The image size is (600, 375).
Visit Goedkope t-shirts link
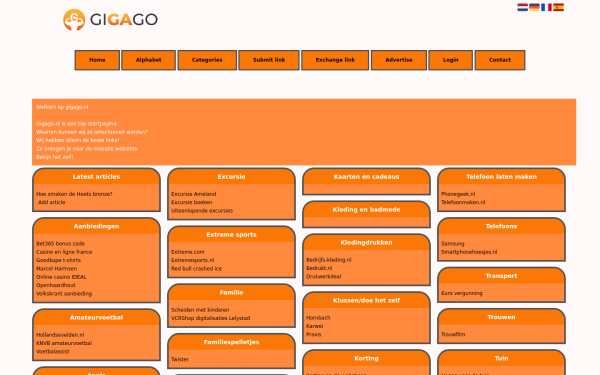[x=58, y=260]
